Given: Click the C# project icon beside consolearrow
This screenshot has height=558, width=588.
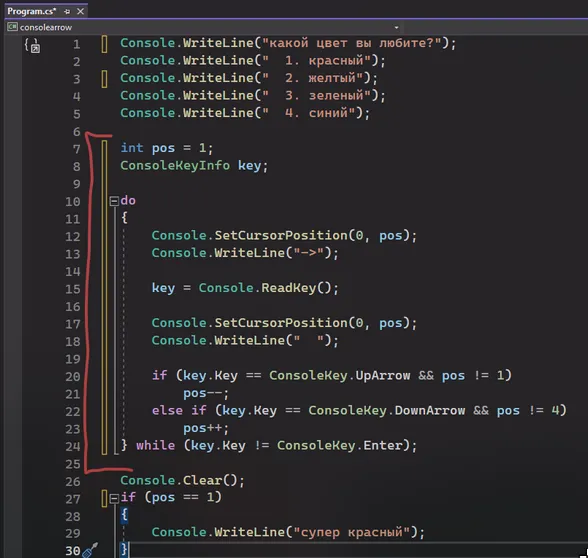Looking at the screenshot, I should click(12, 27).
